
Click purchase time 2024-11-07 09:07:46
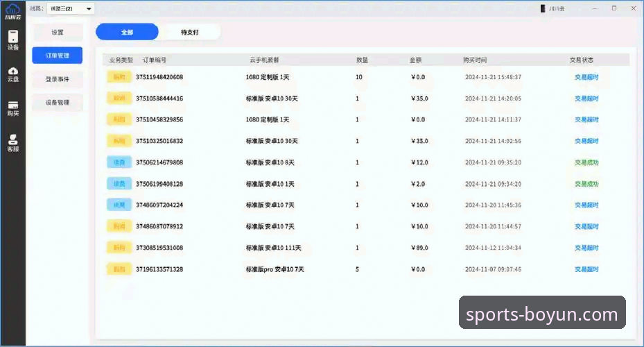coord(493,269)
